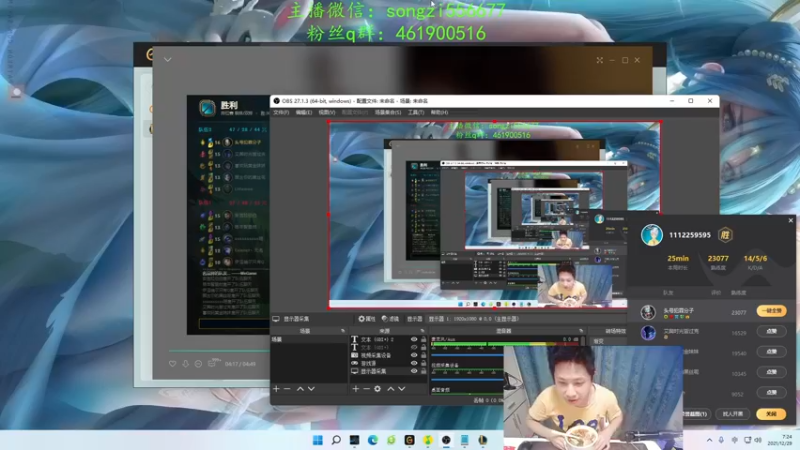Open taskbar Search icon
This screenshot has height=450, width=800.
point(336,440)
